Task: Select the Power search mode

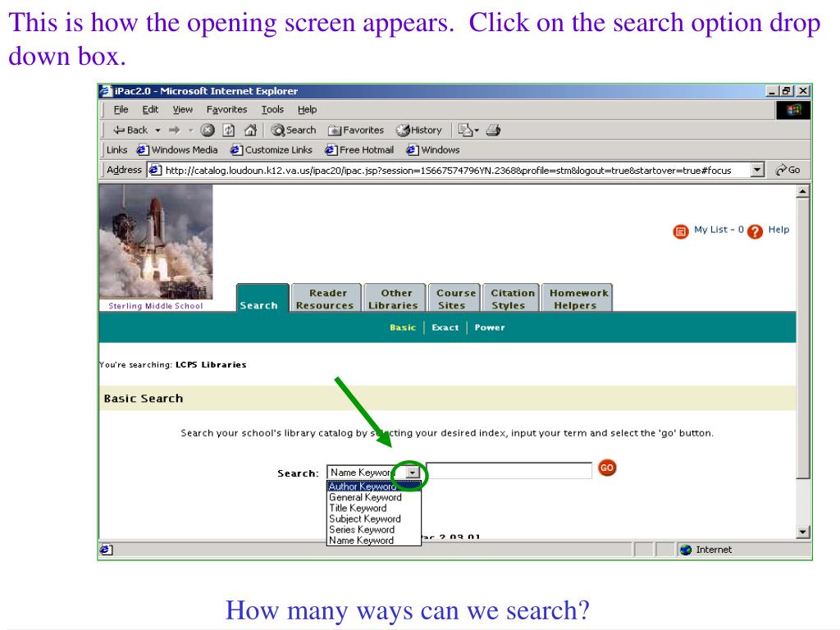Action: tap(489, 327)
